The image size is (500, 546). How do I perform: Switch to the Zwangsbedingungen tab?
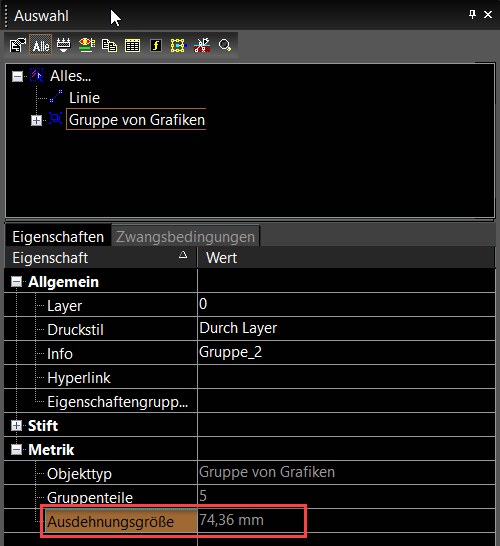[185, 236]
